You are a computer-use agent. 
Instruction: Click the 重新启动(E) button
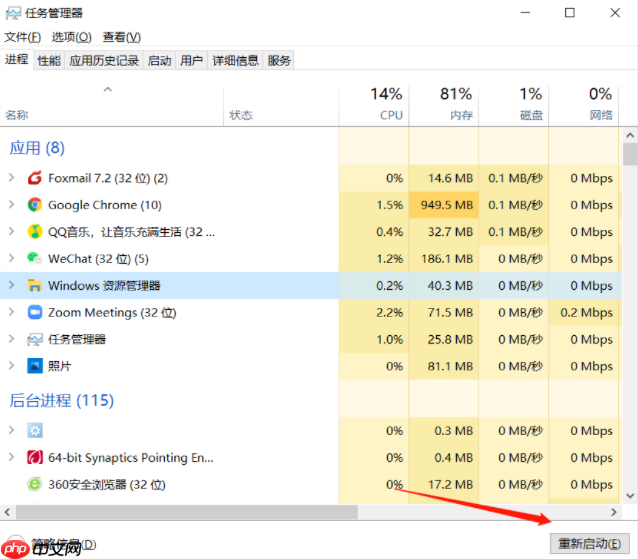590,544
